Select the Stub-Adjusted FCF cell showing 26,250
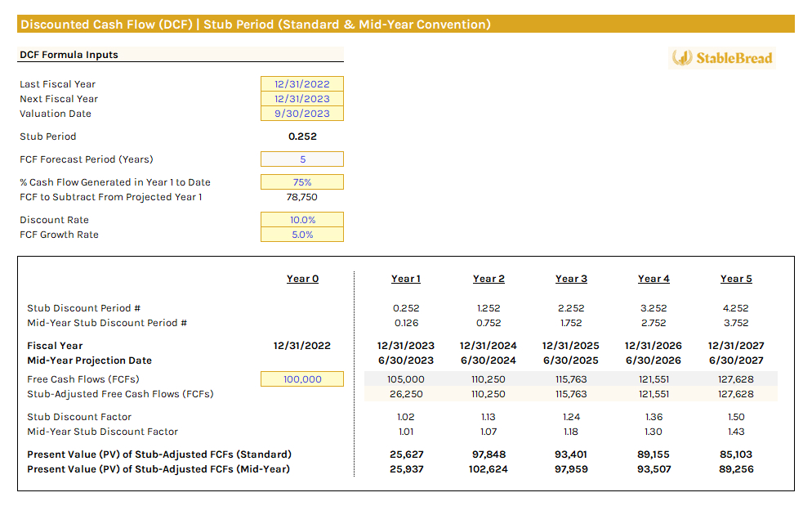 click(x=406, y=393)
